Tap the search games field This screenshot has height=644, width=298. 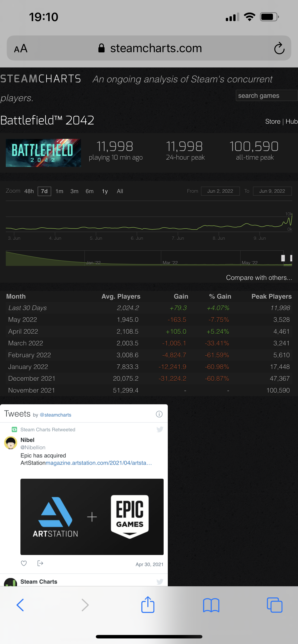[267, 96]
